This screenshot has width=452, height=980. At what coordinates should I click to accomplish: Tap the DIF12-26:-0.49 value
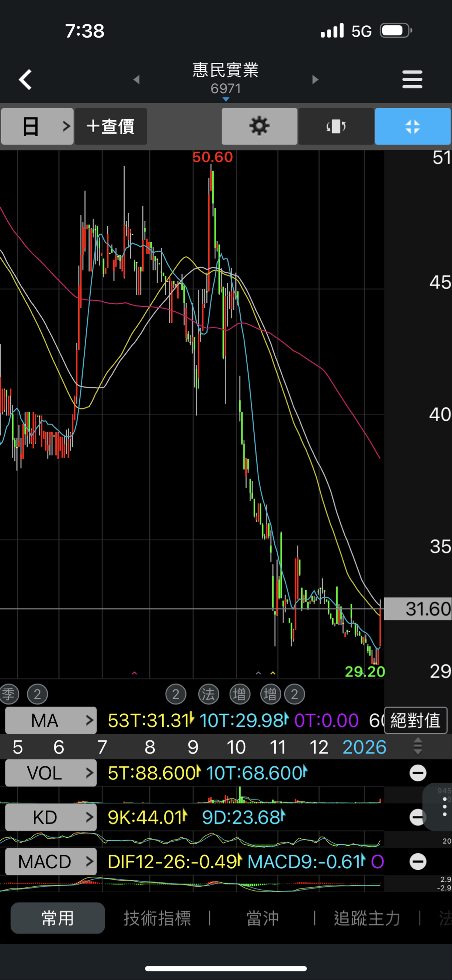click(x=175, y=861)
